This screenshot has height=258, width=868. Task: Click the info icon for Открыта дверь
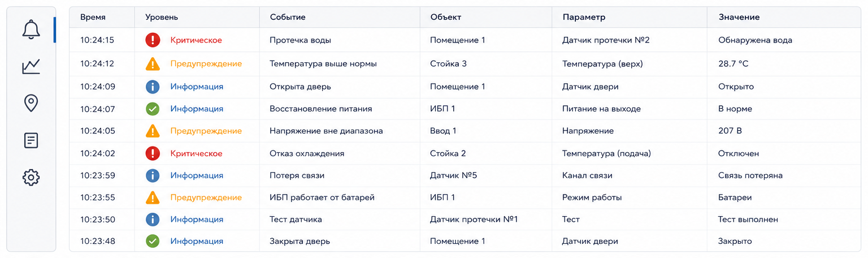click(x=153, y=87)
